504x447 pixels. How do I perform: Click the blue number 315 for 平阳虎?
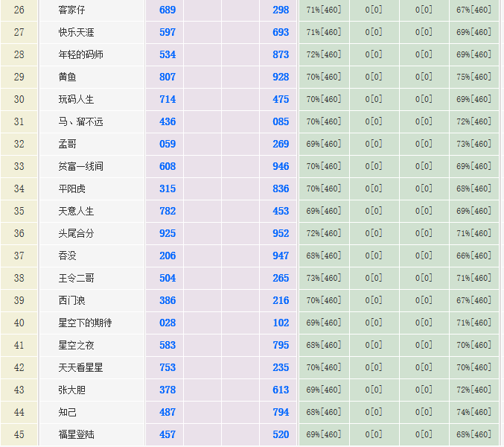point(168,188)
